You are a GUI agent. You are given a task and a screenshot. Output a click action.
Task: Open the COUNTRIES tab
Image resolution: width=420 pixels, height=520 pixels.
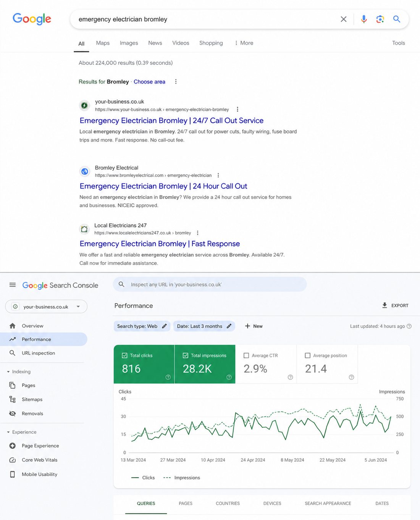point(228,503)
